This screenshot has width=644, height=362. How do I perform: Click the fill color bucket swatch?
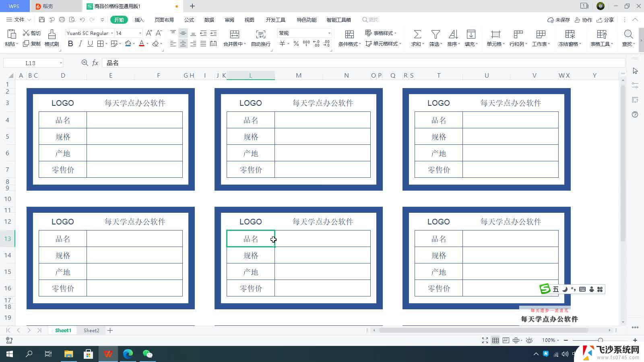click(x=128, y=43)
